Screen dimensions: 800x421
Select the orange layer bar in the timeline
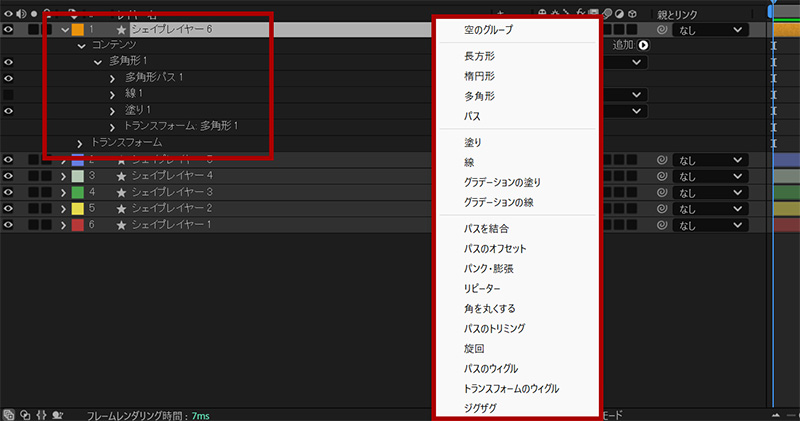click(x=787, y=30)
